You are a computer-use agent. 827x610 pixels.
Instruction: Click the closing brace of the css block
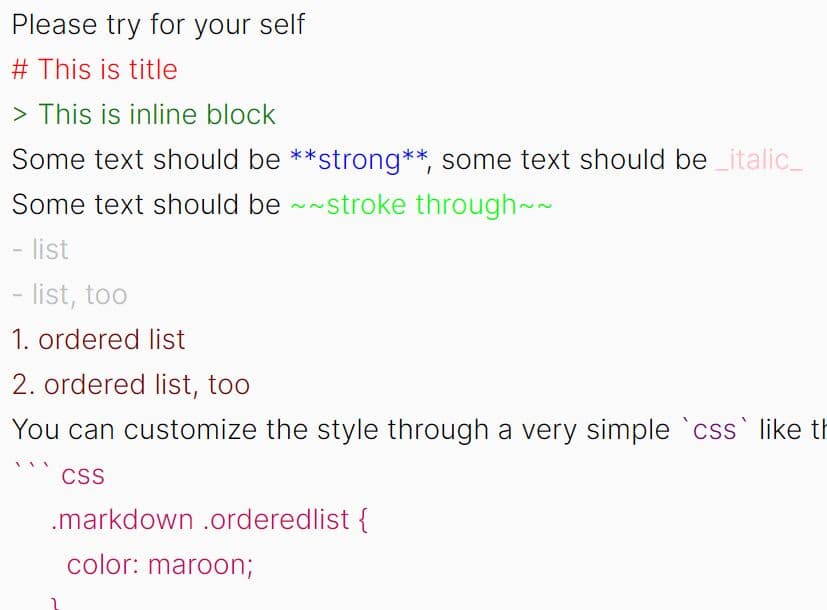tap(56, 604)
